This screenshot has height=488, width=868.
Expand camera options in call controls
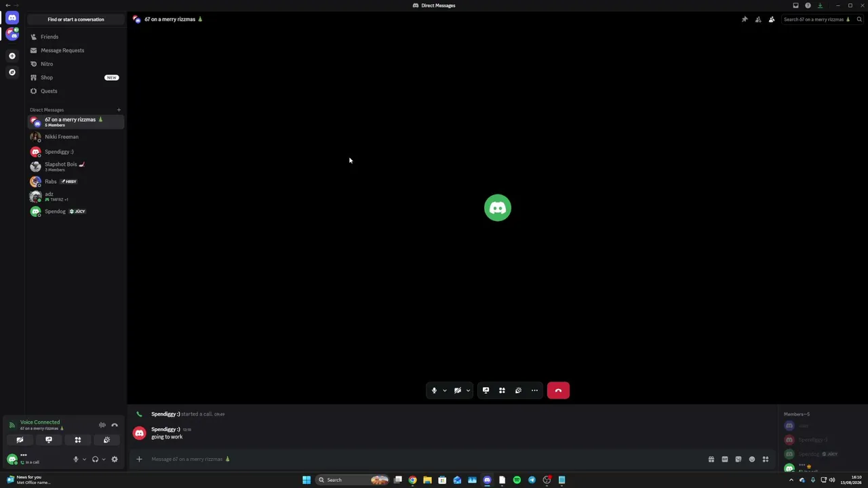468,390
